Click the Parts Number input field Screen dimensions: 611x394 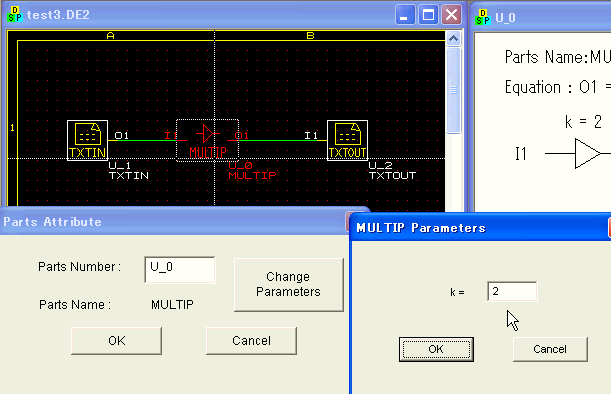180,269
